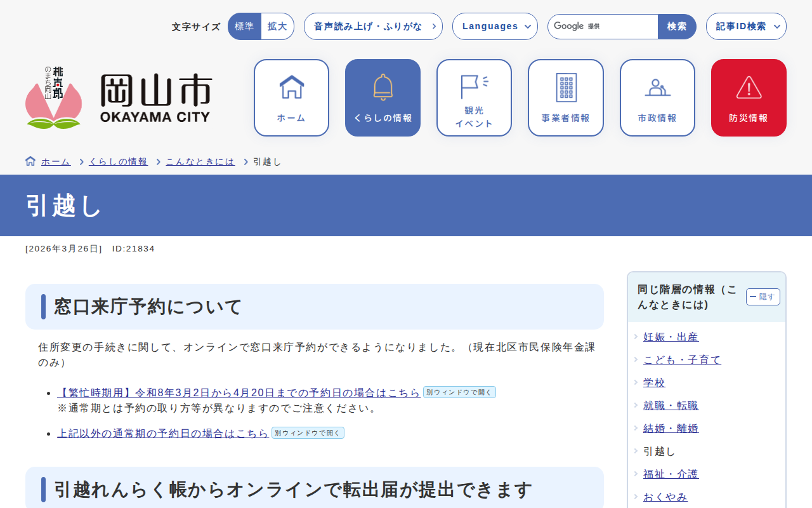The image size is (812, 508).
Task: Expand the Languages dropdown
Action: [x=495, y=27]
